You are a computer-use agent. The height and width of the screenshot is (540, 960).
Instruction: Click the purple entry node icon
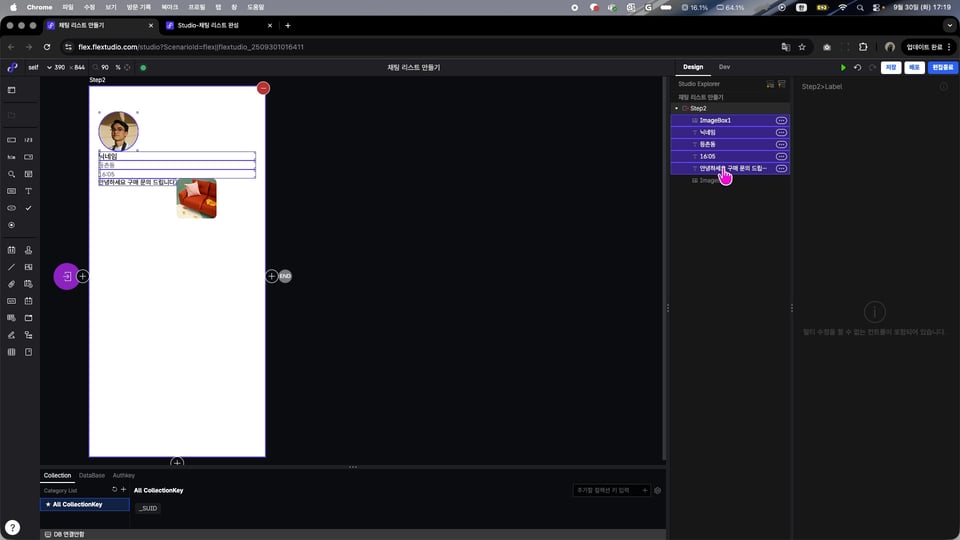(66, 276)
